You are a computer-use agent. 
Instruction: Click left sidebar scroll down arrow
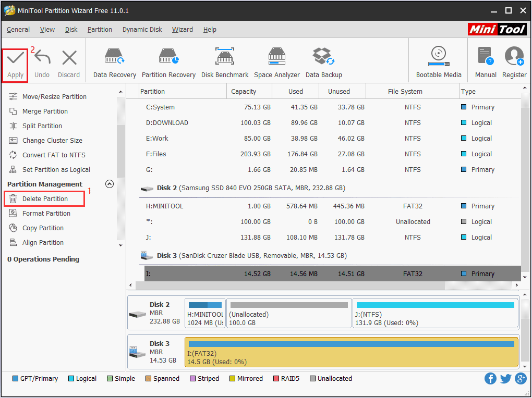click(x=120, y=245)
